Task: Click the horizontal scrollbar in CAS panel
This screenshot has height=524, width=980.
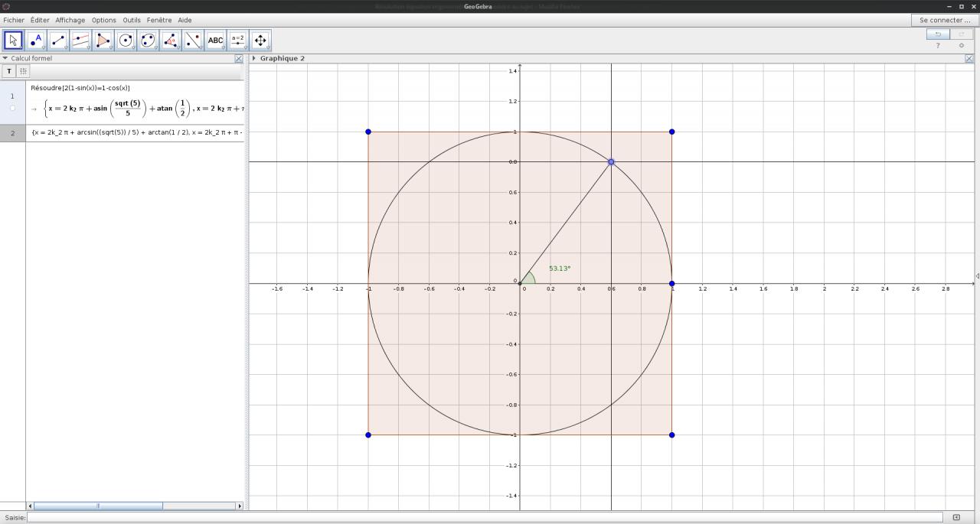Action: coord(98,506)
